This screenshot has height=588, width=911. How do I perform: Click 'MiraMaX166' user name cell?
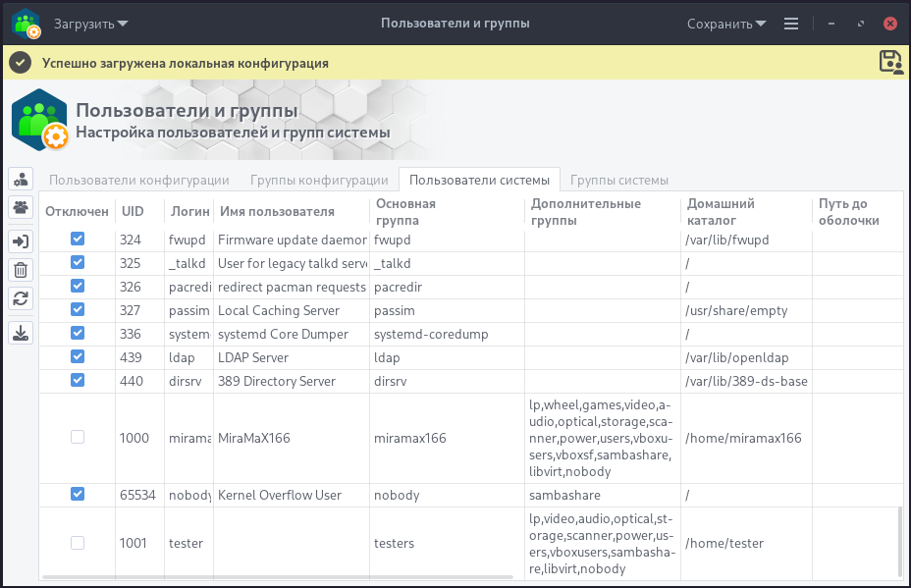[292, 438]
